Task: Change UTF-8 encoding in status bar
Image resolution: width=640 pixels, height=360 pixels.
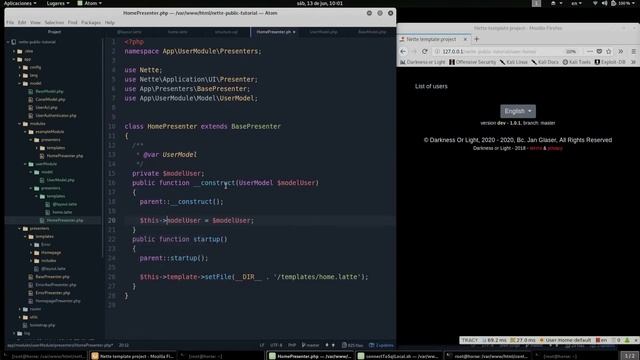Action: pos(276,345)
